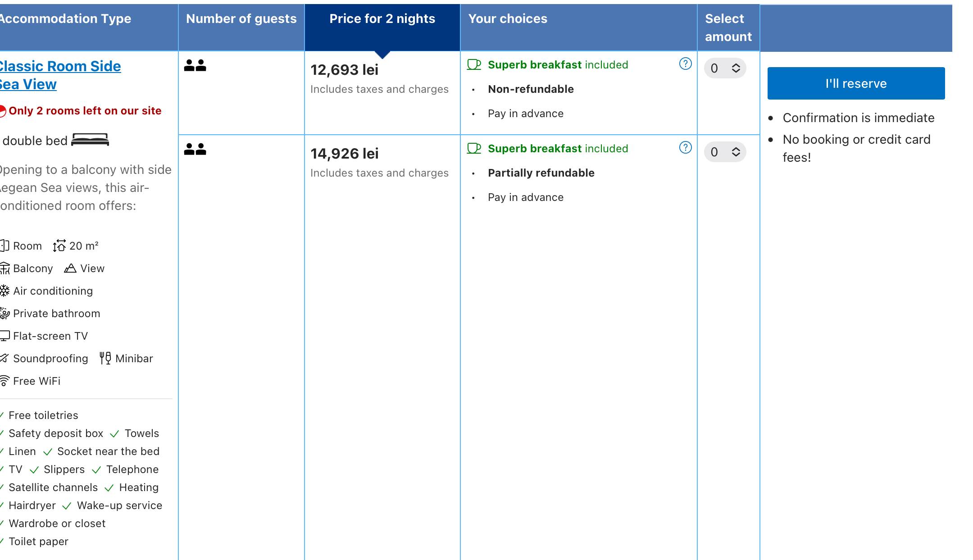This screenshot has width=973, height=560.
Task: Click the Flat-screen TV icon
Action: pos(5,336)
